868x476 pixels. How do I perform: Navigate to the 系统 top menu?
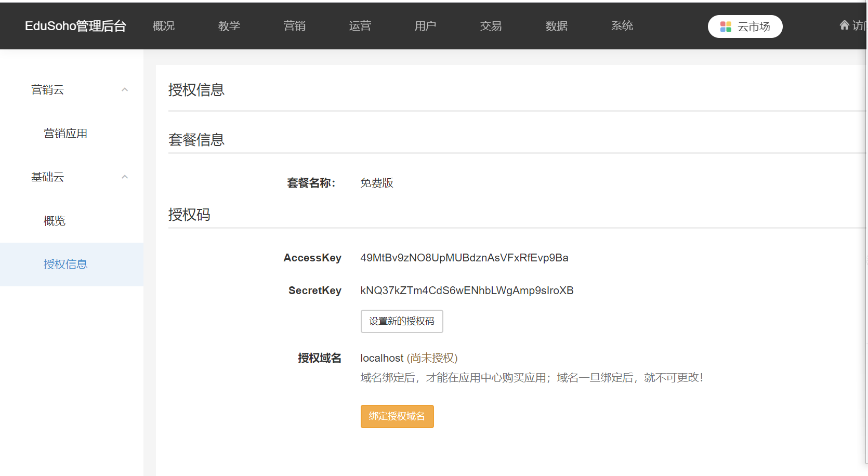[622, 26]
